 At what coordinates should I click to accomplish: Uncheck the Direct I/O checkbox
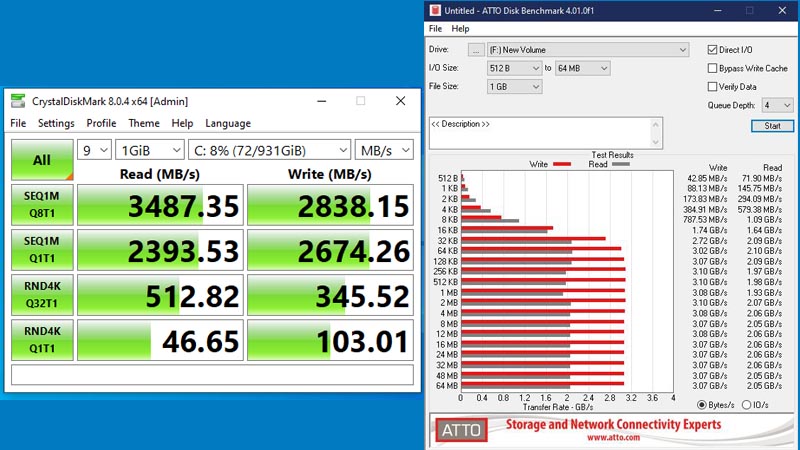click(712, 50)
